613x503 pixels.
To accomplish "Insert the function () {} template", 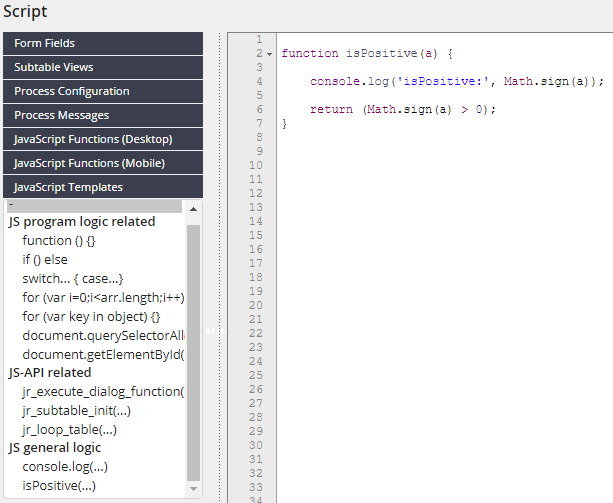I will (x=59, y=240).
